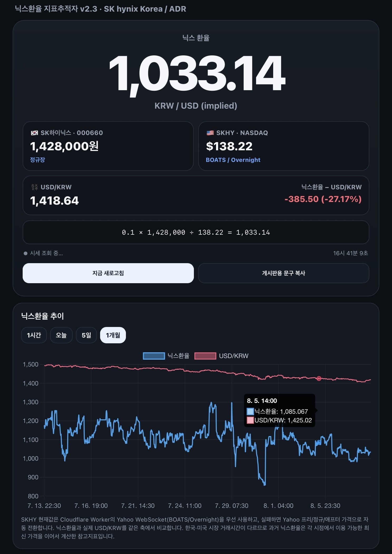Click the SKHY · NASDAQ ticker label
392x554 pixels.
tap(242, 133)
